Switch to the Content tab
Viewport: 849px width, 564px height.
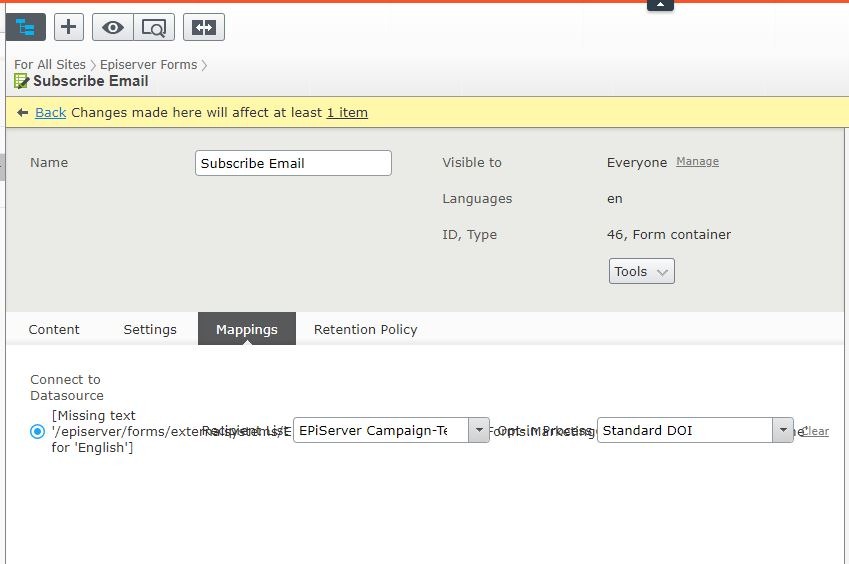[x=54, y=329]
